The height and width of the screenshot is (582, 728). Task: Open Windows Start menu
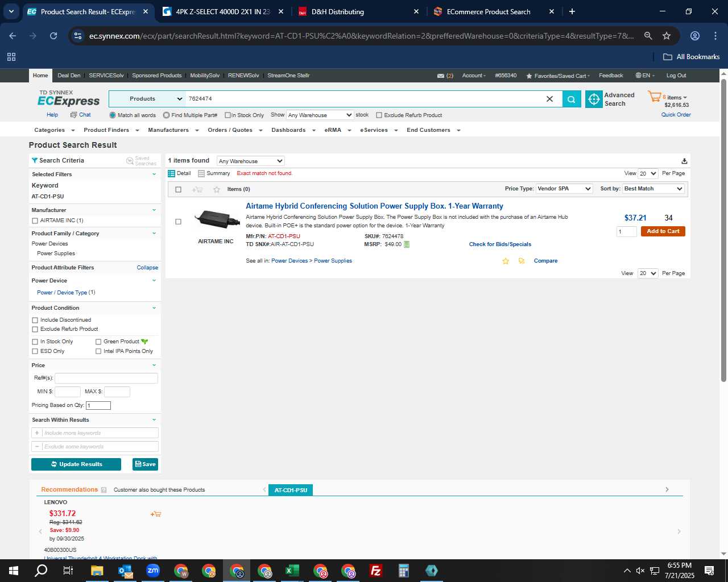point(14,571)
